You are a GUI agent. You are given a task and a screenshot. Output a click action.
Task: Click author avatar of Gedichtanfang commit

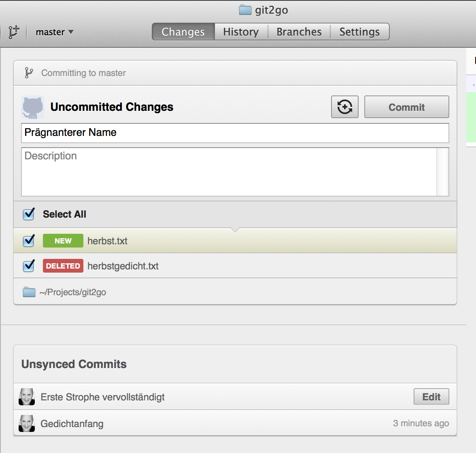pos(27,423)
